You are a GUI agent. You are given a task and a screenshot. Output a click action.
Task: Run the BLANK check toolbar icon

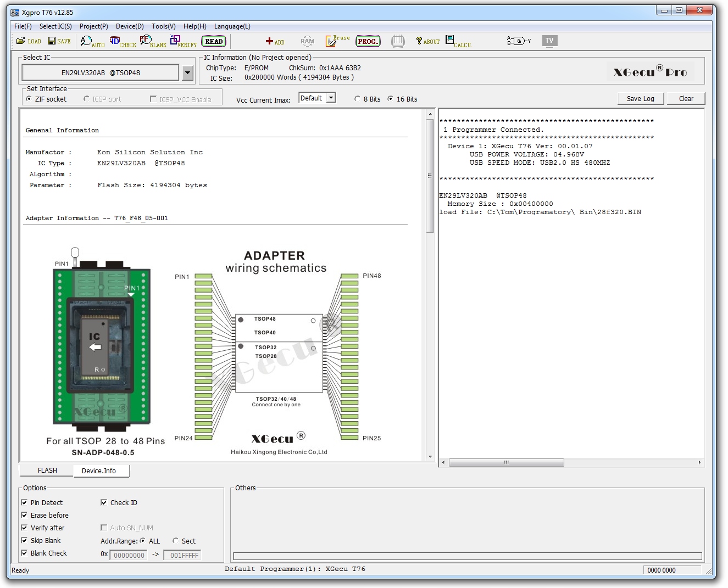[x=153, y=41]
